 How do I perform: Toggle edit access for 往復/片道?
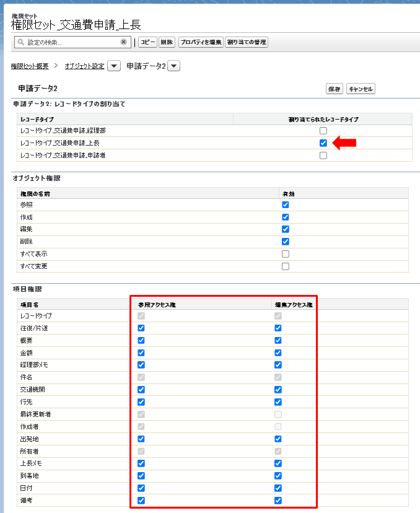pos(278,328)
